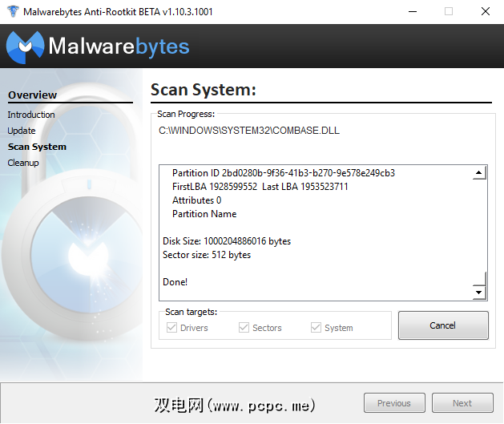Go to the Previous step
This screenshot has width=504, height=424.
(394, 403)
